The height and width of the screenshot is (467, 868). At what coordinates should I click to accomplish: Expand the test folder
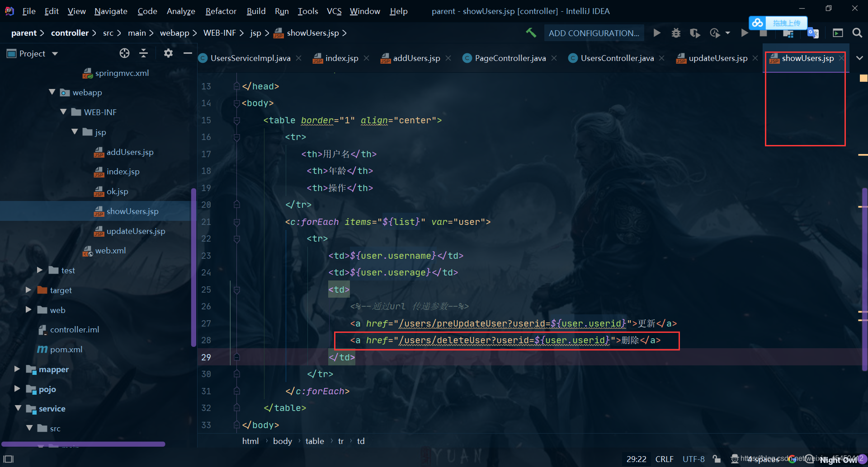(x=40, y=270)
